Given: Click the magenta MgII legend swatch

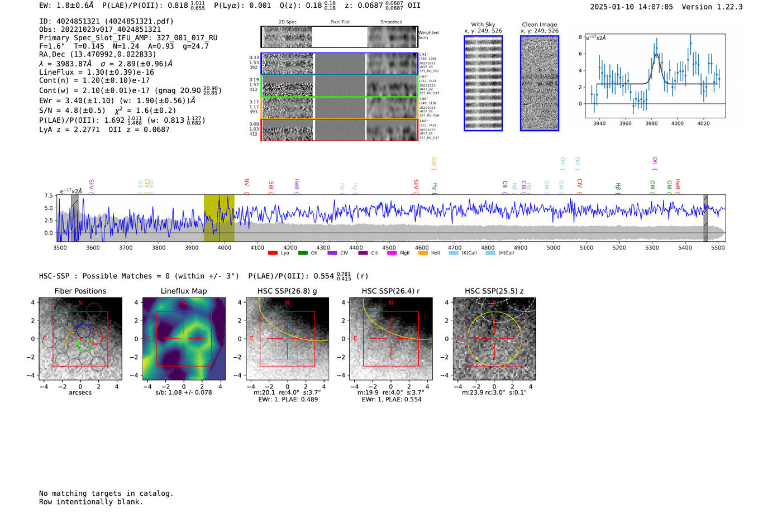Looking at the screenshot, I should pyautogui.click(x=392, y=253).
